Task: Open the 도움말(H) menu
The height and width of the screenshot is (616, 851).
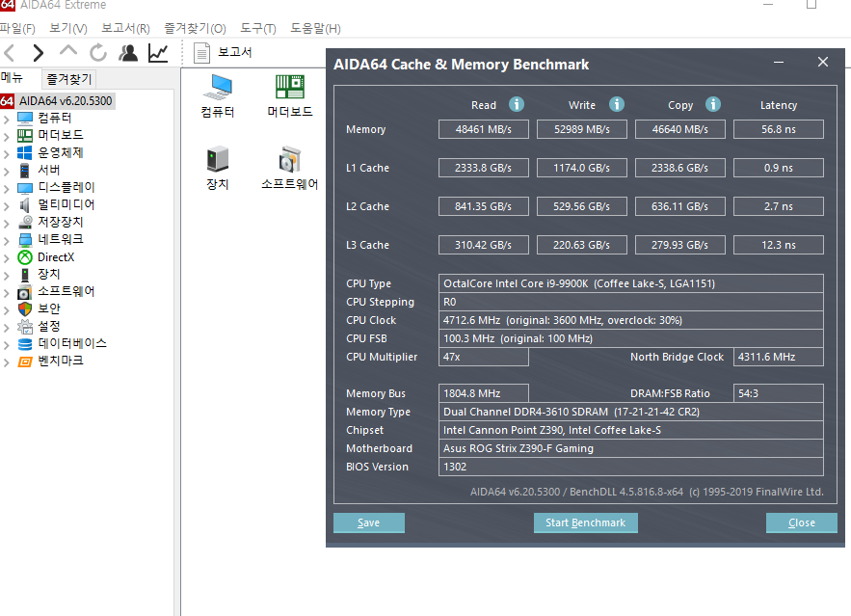Action: (x=315, y=28)
